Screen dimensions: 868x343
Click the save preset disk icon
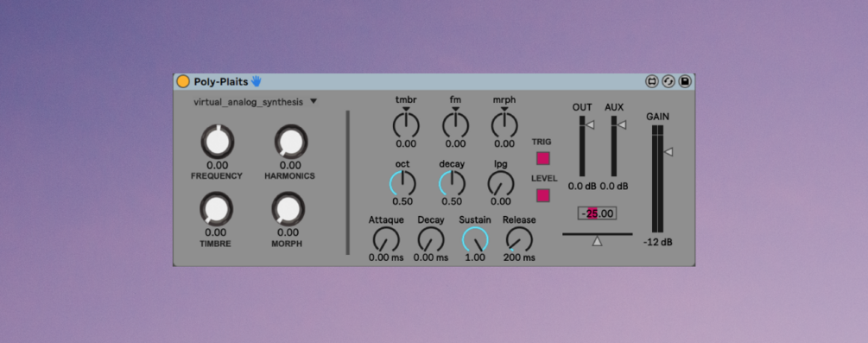pos(685,82)
